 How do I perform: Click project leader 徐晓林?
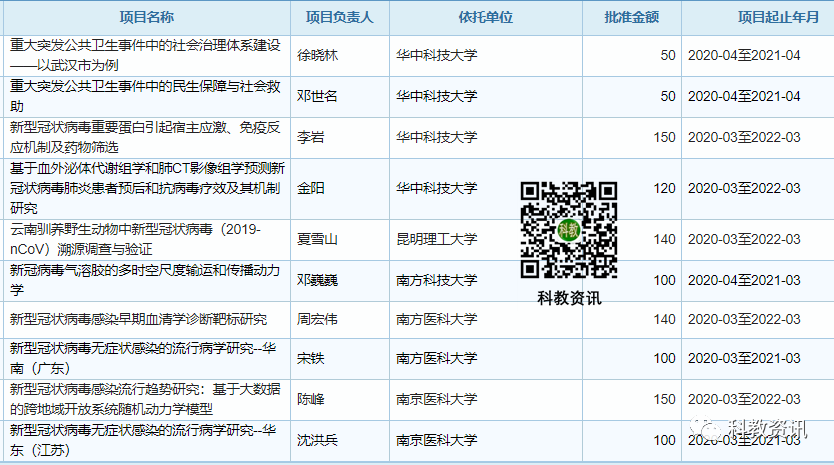[x=318, y=55]
